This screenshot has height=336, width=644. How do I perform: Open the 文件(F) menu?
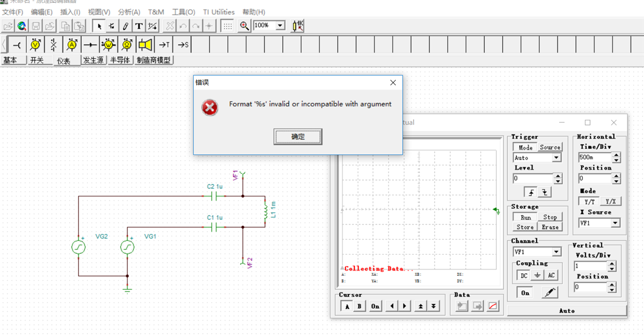point(13,12)
